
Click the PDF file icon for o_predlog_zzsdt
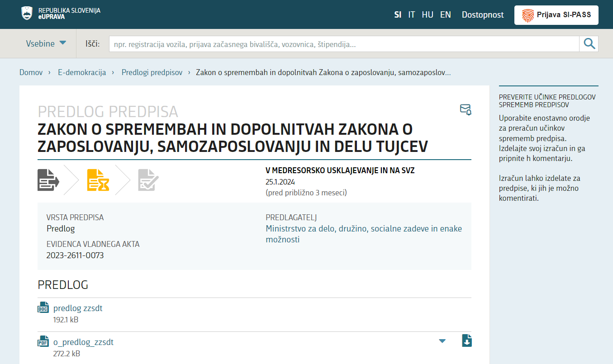click(x=43, y=342)
